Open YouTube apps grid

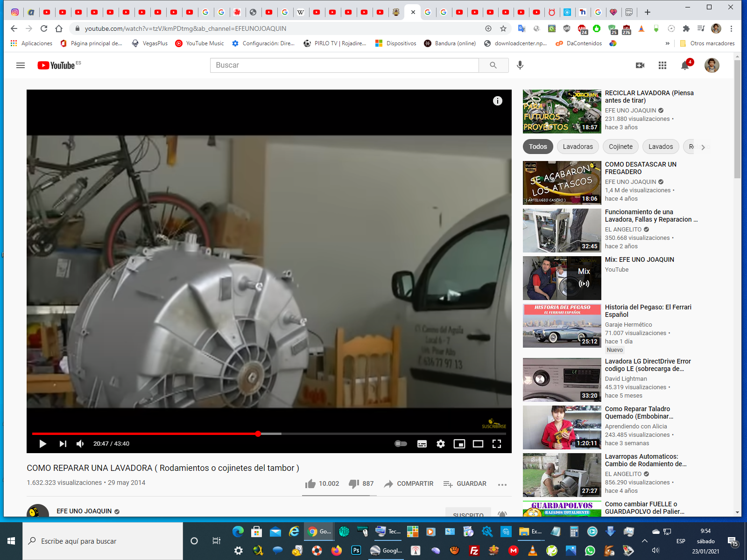click(x=662, y=65)
